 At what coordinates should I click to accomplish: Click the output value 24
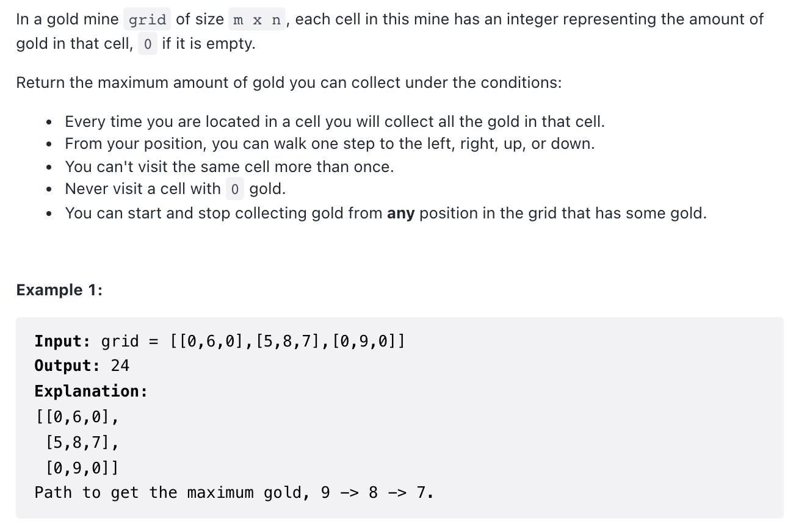120,365
